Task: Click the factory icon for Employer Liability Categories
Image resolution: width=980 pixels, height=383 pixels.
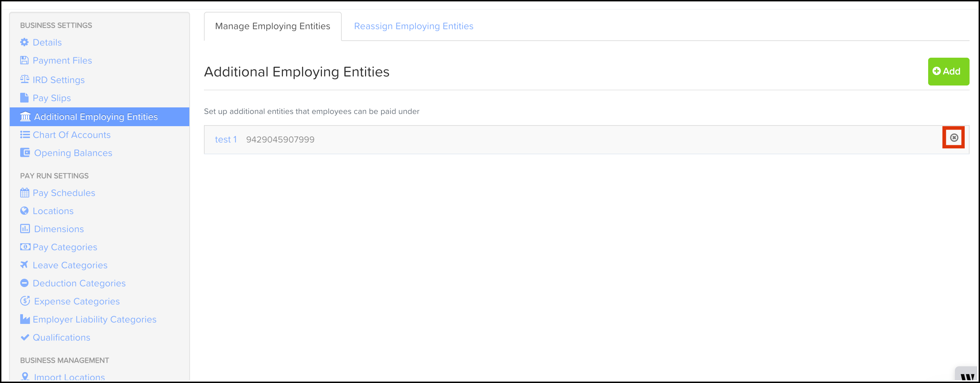Action: point(25,319)
